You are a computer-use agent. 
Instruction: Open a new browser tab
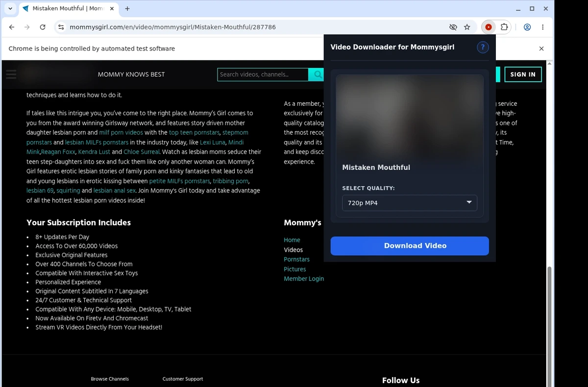(127, 8)
